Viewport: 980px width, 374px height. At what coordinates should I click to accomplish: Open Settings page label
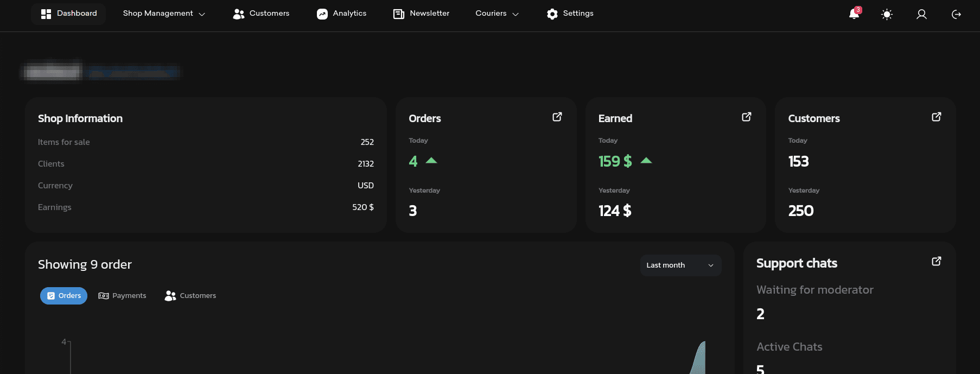[x=578, y=13]
